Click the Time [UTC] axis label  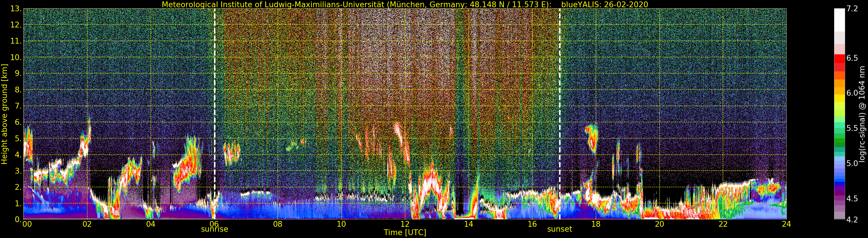[x=405, y=233]
